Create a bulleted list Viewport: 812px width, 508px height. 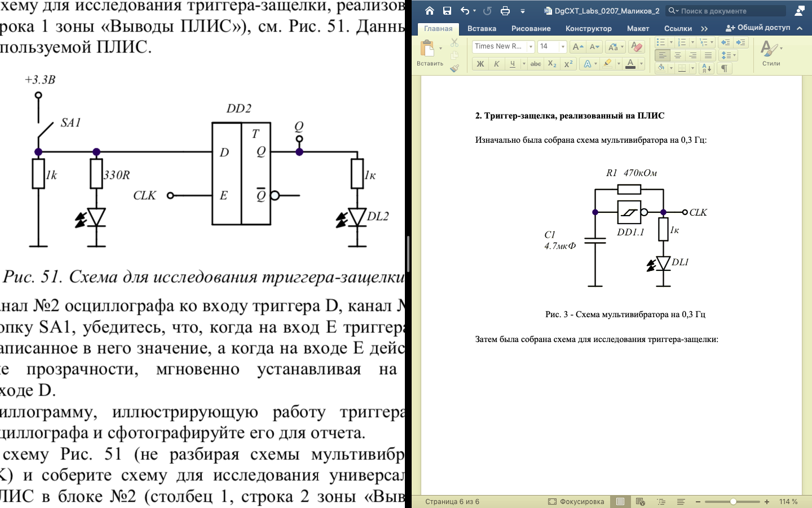[661, 42]
